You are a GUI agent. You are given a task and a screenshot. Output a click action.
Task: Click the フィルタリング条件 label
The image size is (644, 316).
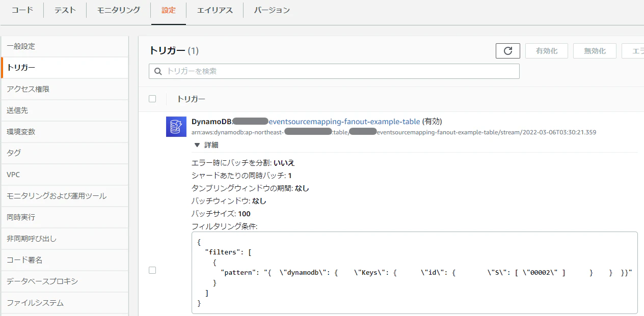pos(225,226)
